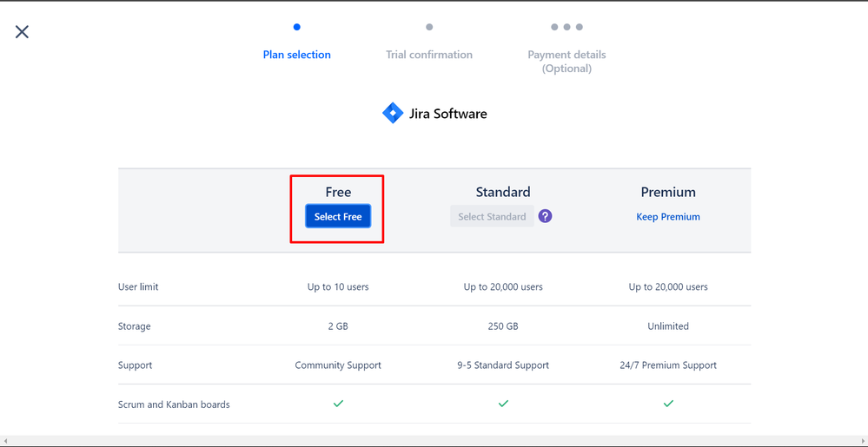The height and width of the screenshot is (447, 868).
Task: Click the Free plan heading
Action: [338, 192]
